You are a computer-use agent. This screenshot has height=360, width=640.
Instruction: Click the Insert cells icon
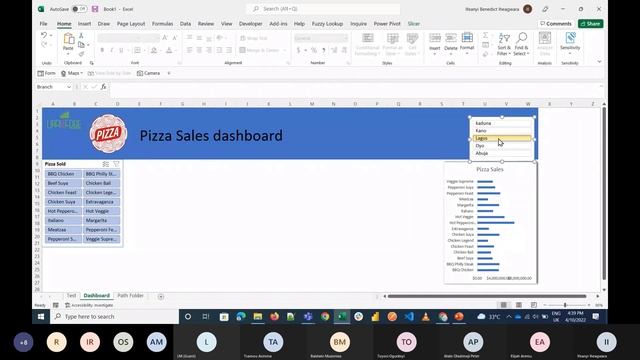(x=435, y=38)
